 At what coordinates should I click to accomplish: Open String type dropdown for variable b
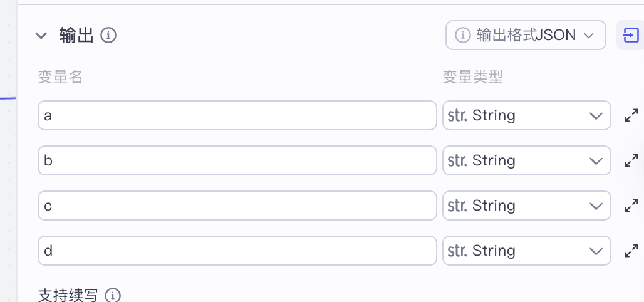point(526,161)
